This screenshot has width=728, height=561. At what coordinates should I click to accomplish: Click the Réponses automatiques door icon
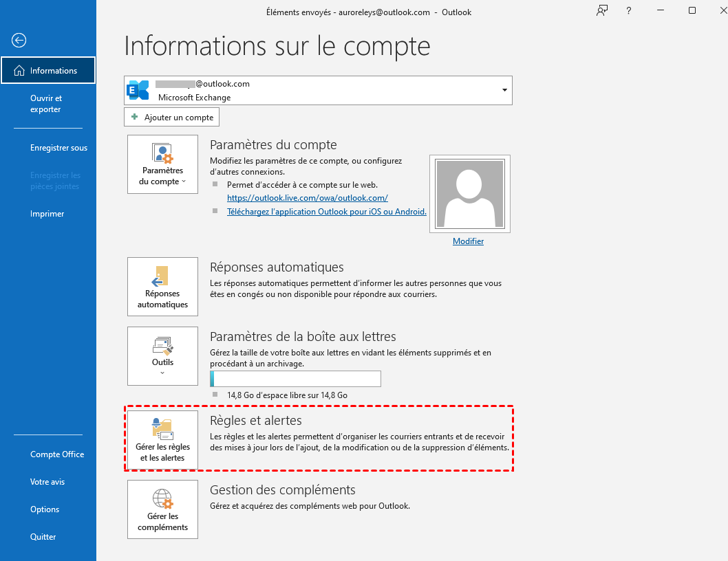(x=160, y=276)
